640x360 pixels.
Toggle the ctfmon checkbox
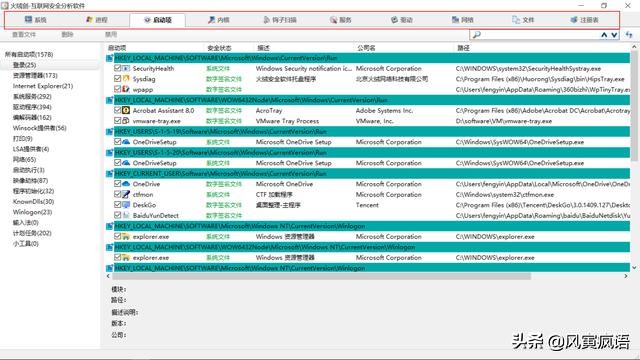(118, 194)
